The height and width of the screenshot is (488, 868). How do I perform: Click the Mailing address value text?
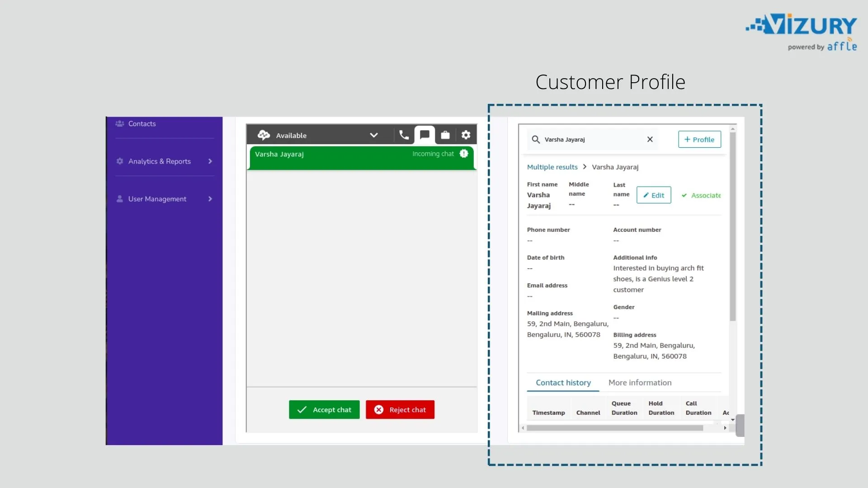click(x=568, y=329)
